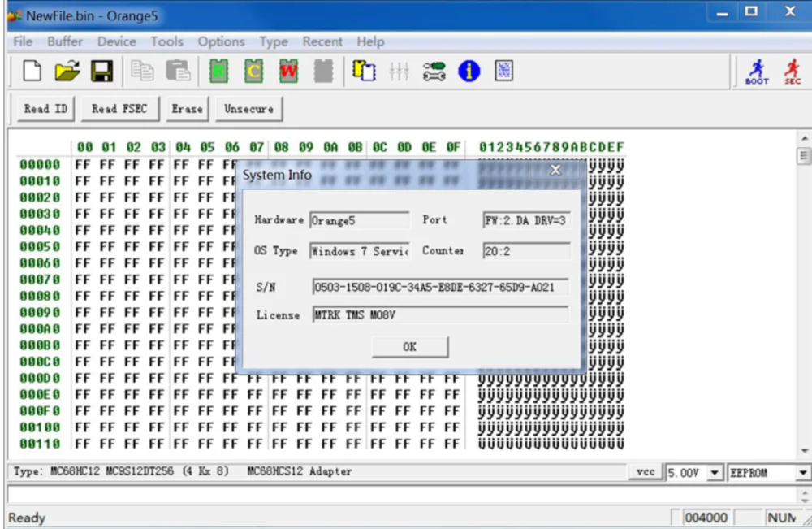Click the Read FSEC button
This screenshot has height=529, width=812.
tap(119, 109)
